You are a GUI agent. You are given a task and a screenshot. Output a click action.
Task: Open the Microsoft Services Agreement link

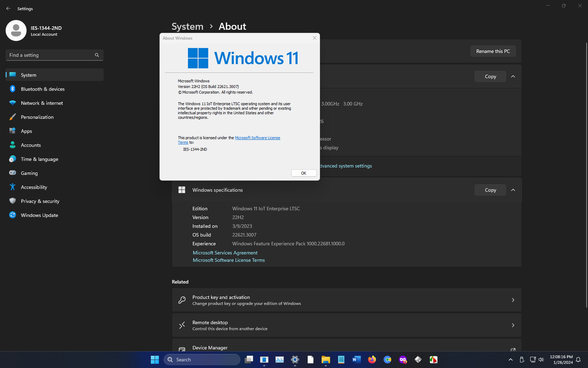pyautogui.click(x=225, y=253)
